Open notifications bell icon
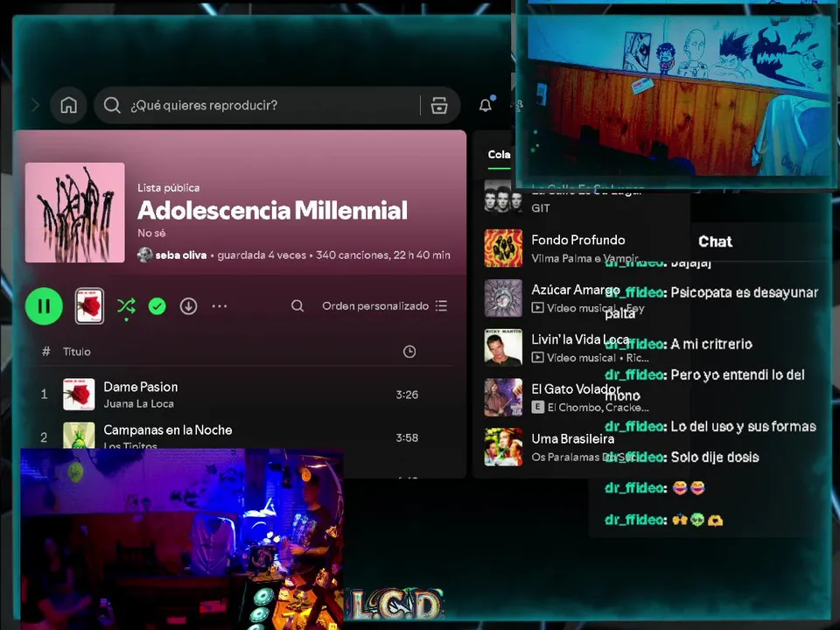The image size is (840, 630). (486, 105)
